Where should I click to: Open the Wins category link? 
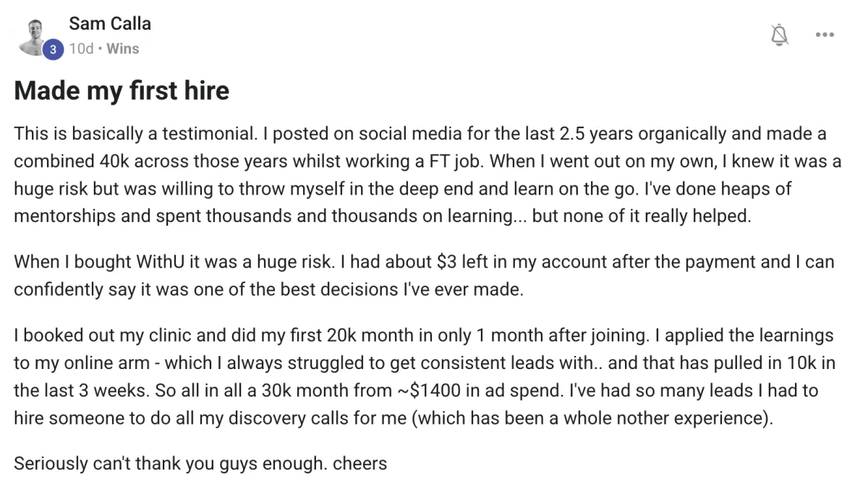pyautogui.click(x=123, y=49)
